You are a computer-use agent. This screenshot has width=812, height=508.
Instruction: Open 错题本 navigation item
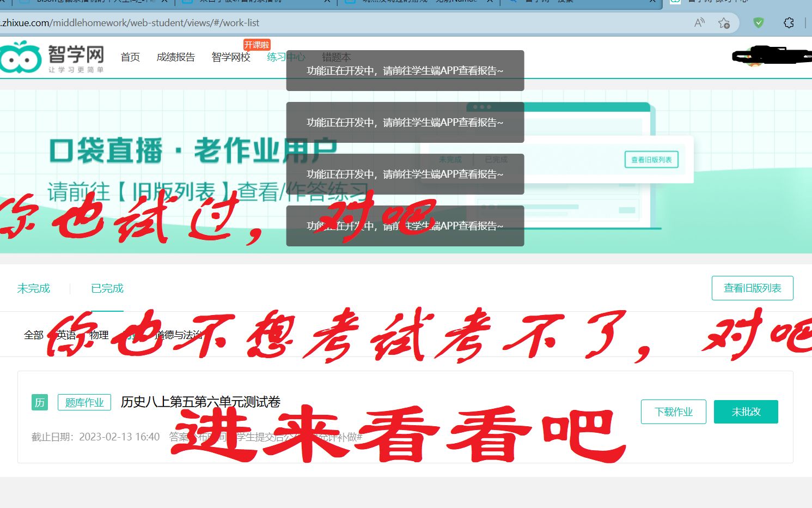[x=337, y=57]
